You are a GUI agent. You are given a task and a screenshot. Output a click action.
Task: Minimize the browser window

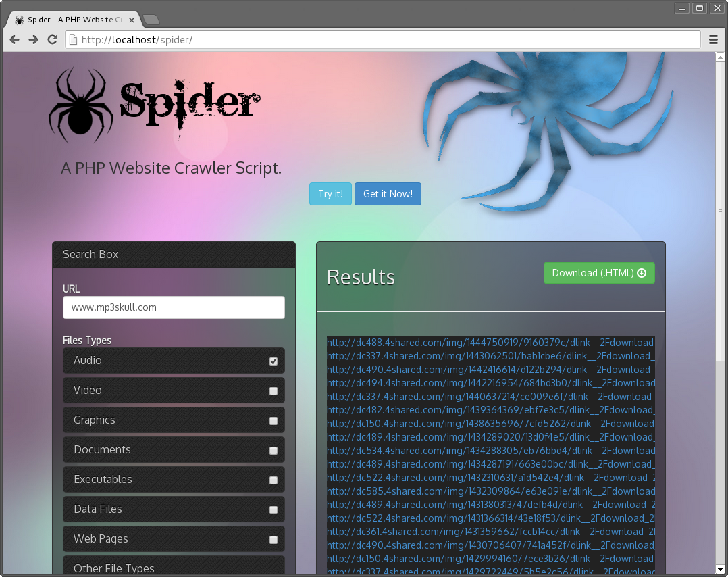click(x=681, y=8)
